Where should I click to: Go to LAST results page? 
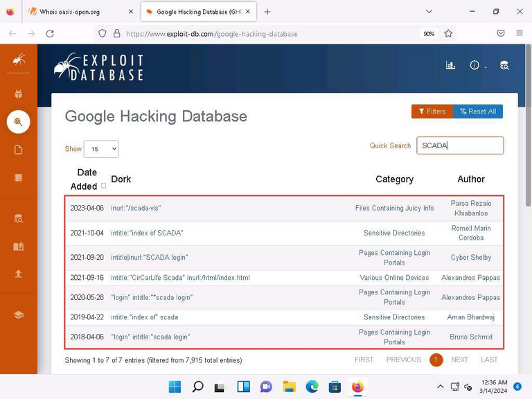[489, 360]
